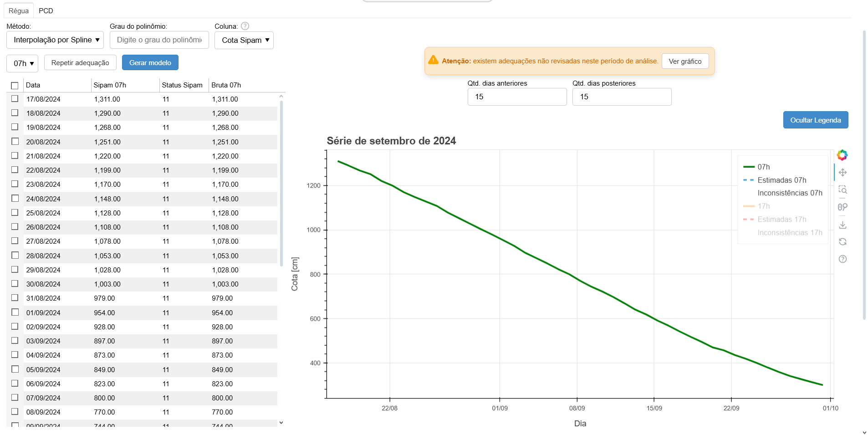Screen dimensions: 868x435
Task: Select the Régua tab
Action: [x=19, y=10]
